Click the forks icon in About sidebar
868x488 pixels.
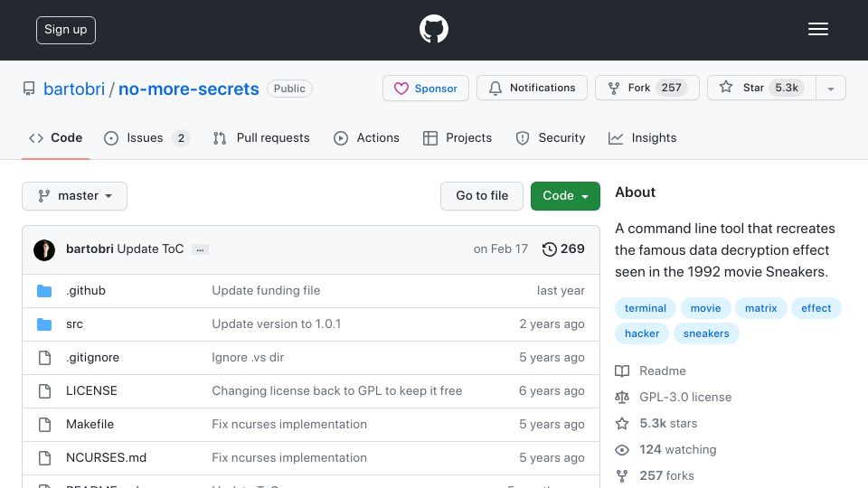coord(622,476)
